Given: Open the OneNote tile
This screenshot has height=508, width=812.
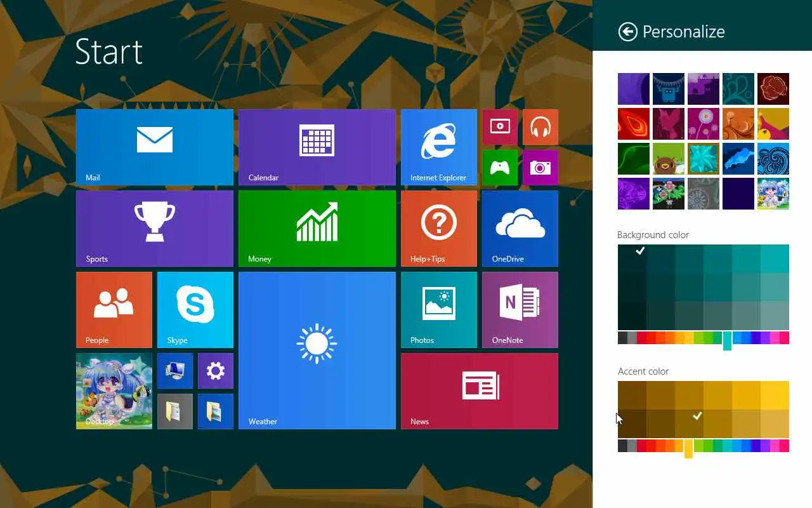Looking at the screenshot, I should coord(520,310).
